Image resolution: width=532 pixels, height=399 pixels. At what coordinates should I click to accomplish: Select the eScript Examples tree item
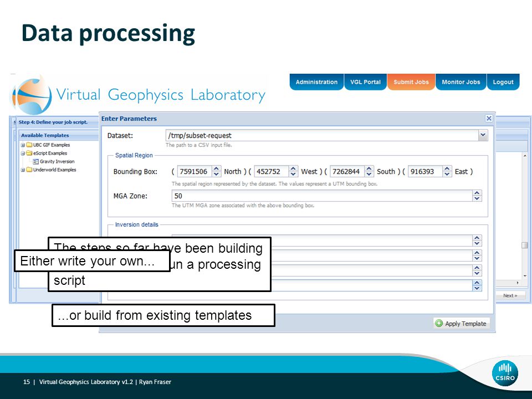[x=50, y=154]
